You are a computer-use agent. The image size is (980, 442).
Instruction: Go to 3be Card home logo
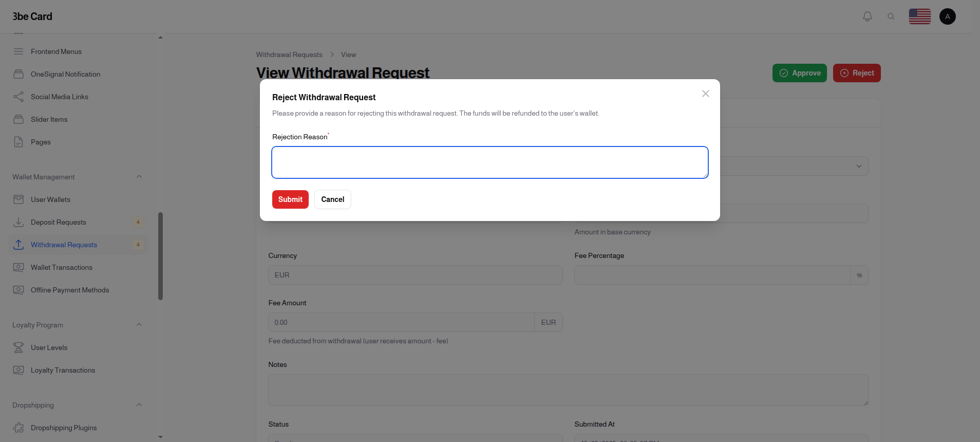click(32, 16)
